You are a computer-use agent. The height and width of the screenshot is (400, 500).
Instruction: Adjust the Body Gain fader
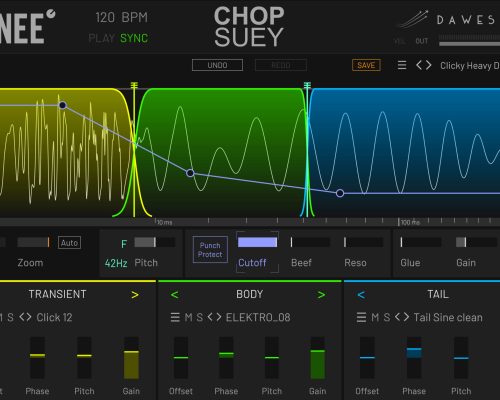click(x=317, y=357)
